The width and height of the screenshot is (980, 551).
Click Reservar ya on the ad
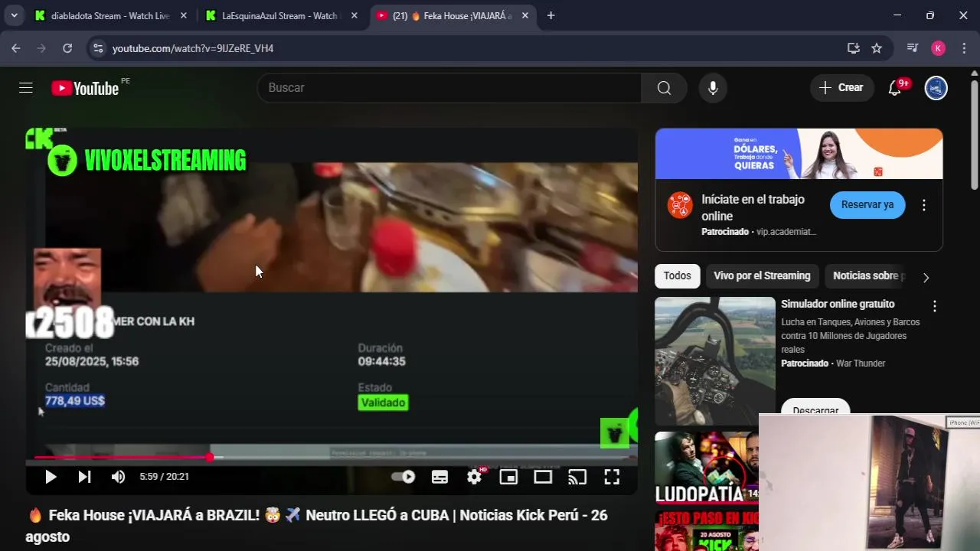pos(867,205)
